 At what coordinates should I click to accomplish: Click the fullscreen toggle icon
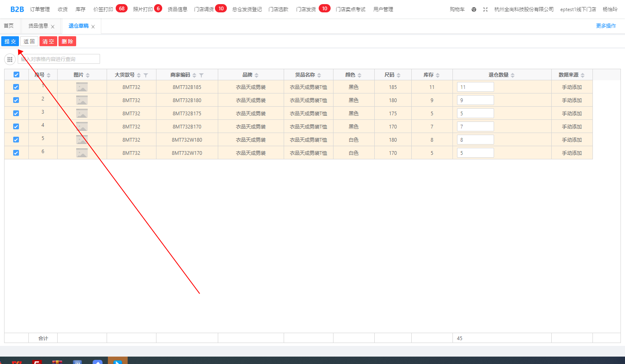pos(485,9)
